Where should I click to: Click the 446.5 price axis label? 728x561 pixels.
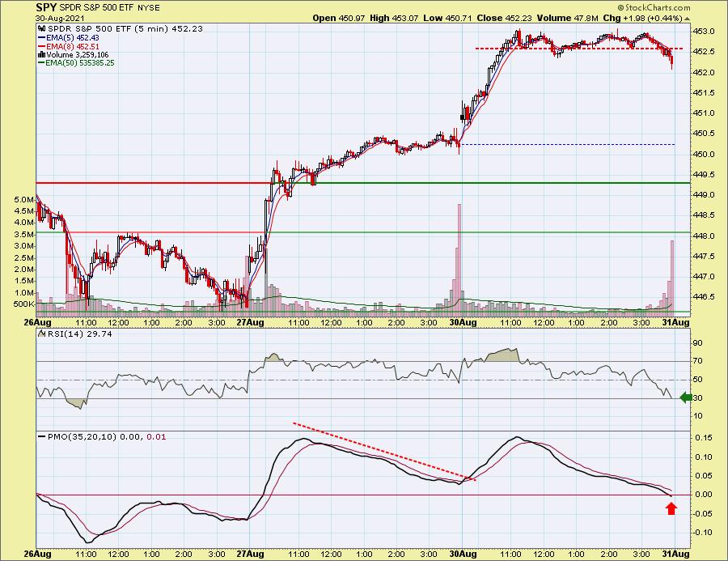point(704,297)
